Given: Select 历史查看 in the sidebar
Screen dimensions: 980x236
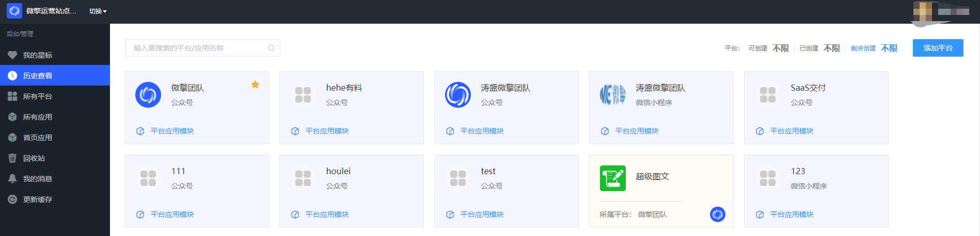Looking at the screenshot, I should point(55,76).
